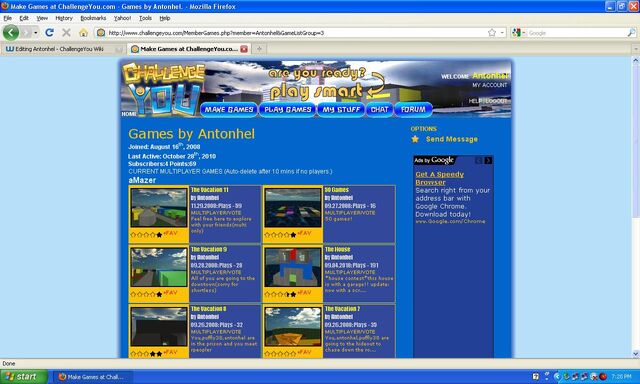Click the Stop loading X icon
Screen dimensions: 640x384
(x=66, y=33)
